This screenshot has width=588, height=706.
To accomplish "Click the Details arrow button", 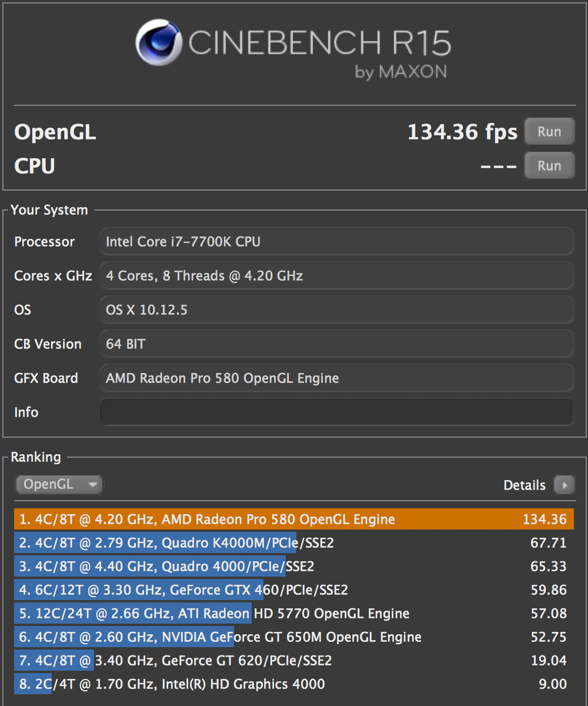I will coord(564,485).
